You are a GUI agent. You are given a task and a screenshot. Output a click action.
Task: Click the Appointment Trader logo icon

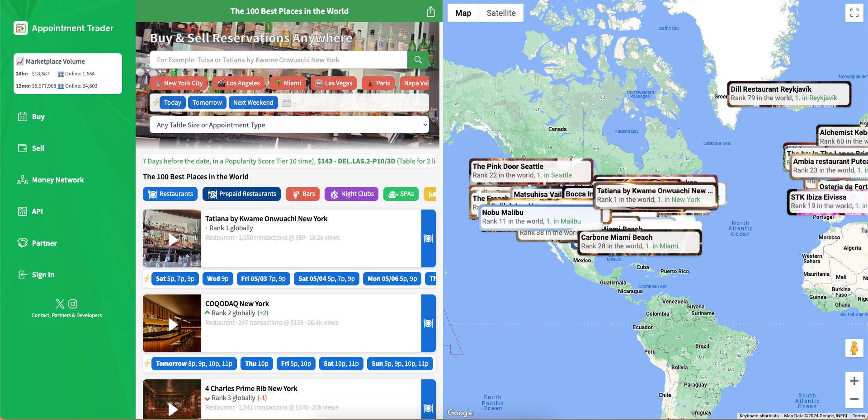pyautogui.click(x=21, y=28)
